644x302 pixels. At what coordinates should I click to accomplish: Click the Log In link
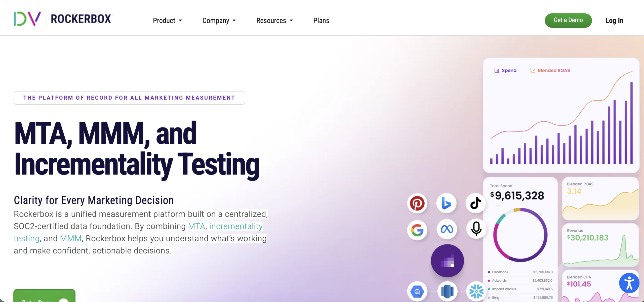614,21
